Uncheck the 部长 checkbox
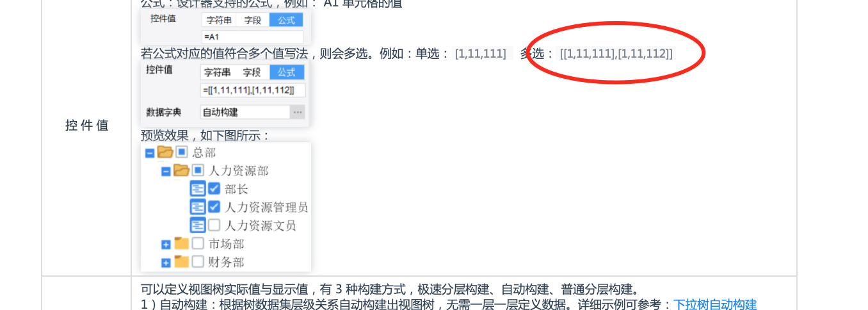 tap(214, 188)
